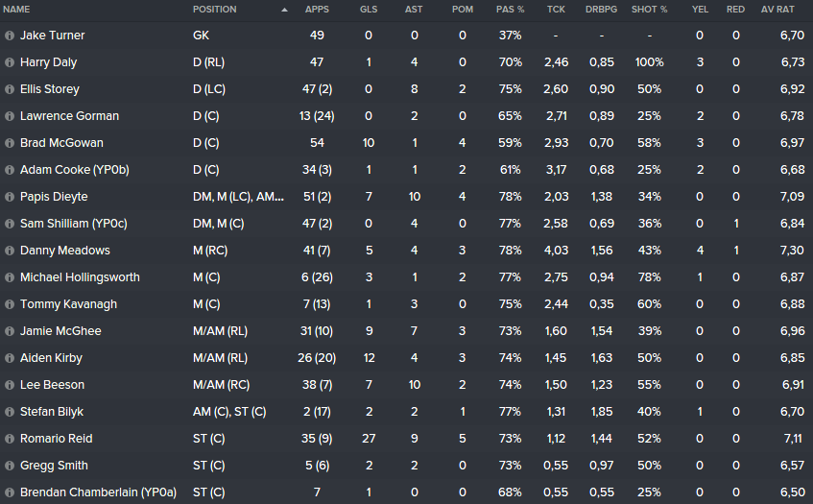
Task: Open info icon beside Brendan Chamberlain
Action: 9,492
